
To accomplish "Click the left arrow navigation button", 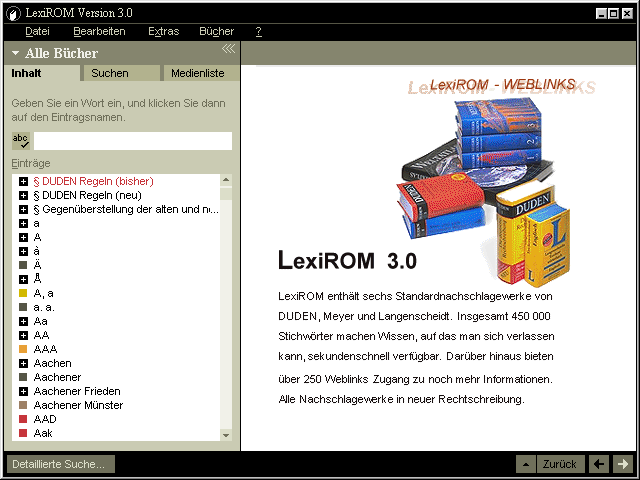I will pos(599,464).
